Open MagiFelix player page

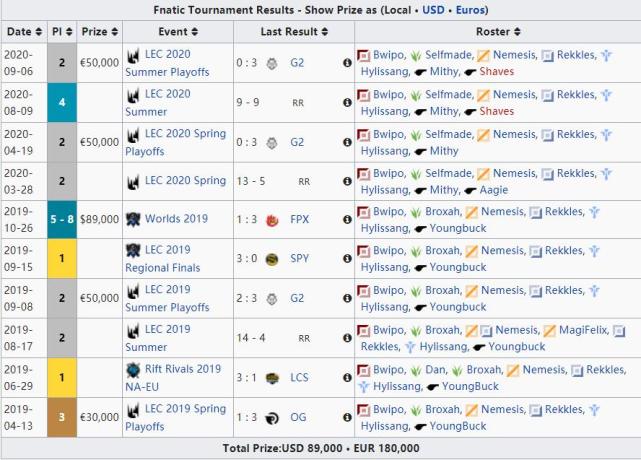coord(584,330)
